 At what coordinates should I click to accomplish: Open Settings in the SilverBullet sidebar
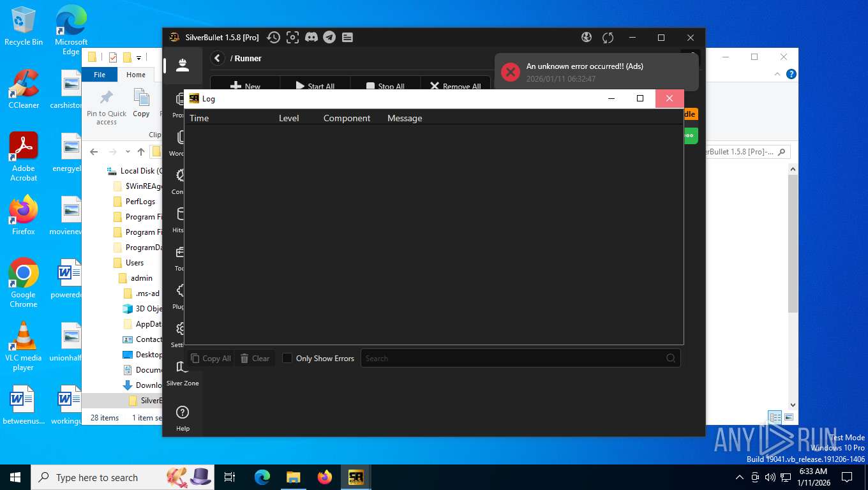(180, 334)
